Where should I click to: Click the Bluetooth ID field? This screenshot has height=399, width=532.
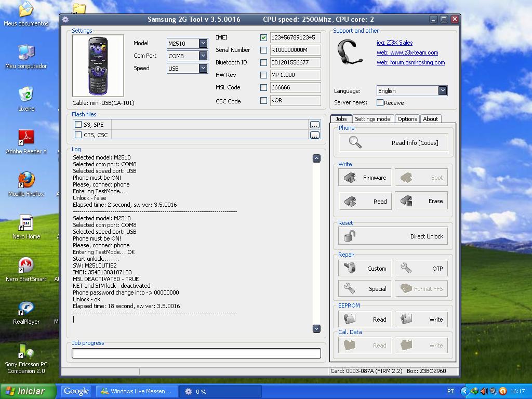295,62
